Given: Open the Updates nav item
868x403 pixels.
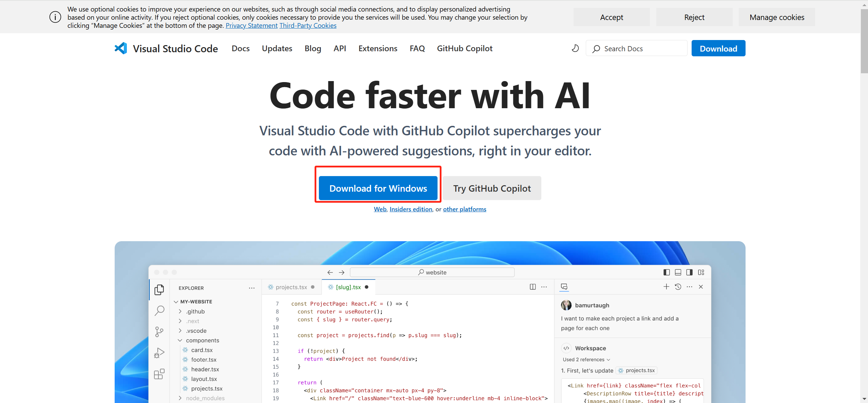Looking at the screenshot, I should tap(277, 49).
